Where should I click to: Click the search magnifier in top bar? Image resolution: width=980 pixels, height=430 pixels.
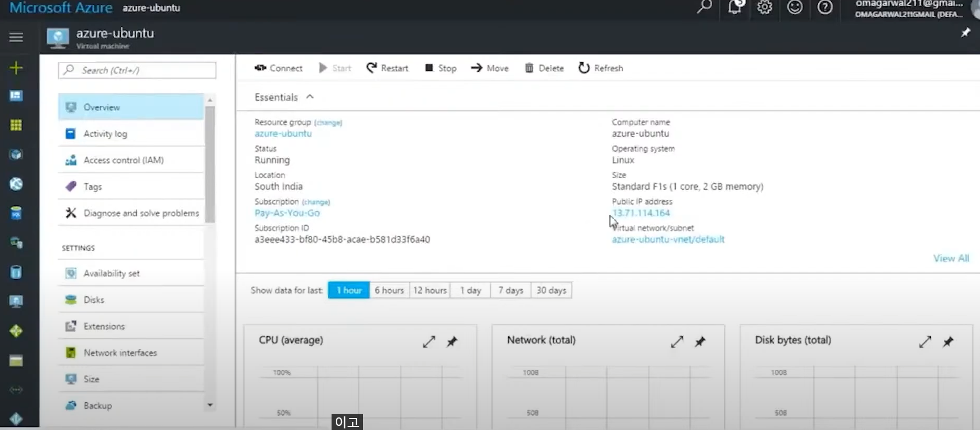point(704,7)
